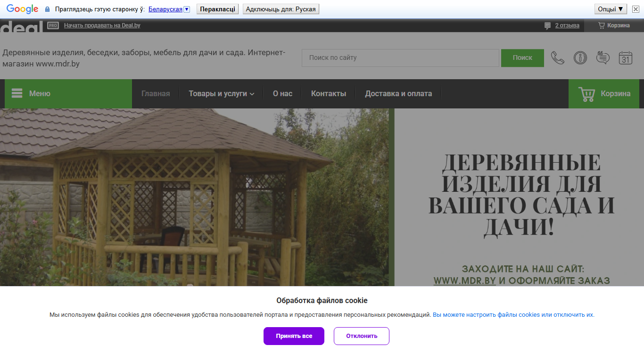The image size is (644, 362).
Task: Click the ДЕРЕВЯННЫЕ ИЗДЕЛИЯ banner heading
Action: pos(521,195)
